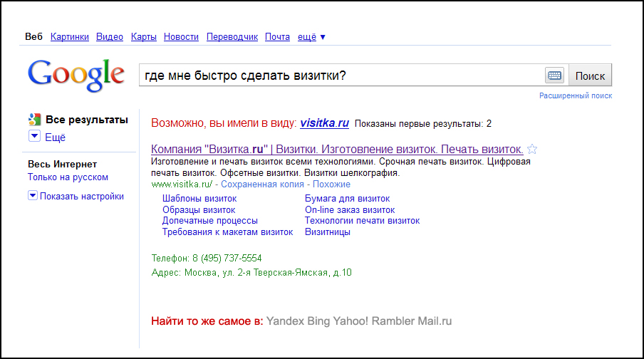Select the Веб tab label
Screen dimensions: 644x359
33,37
